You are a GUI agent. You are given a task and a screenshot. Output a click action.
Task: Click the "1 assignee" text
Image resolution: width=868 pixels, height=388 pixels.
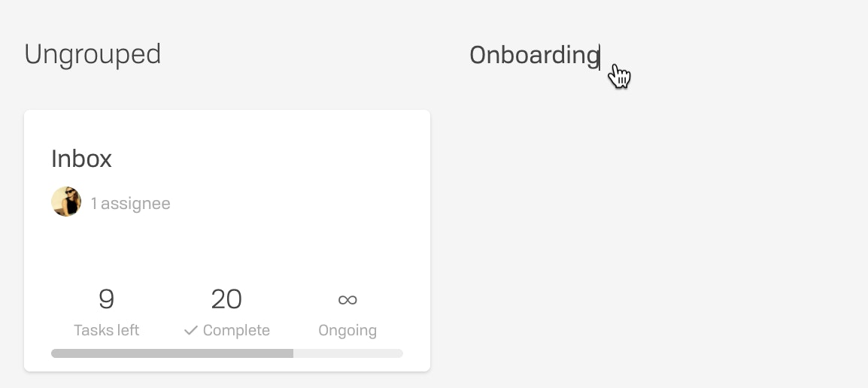(131, 204)
